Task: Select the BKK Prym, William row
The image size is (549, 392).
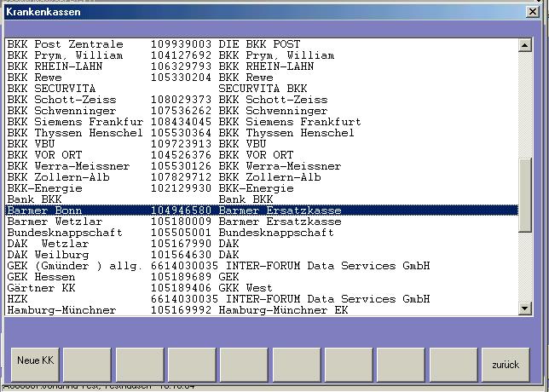Action: (262, 55)
